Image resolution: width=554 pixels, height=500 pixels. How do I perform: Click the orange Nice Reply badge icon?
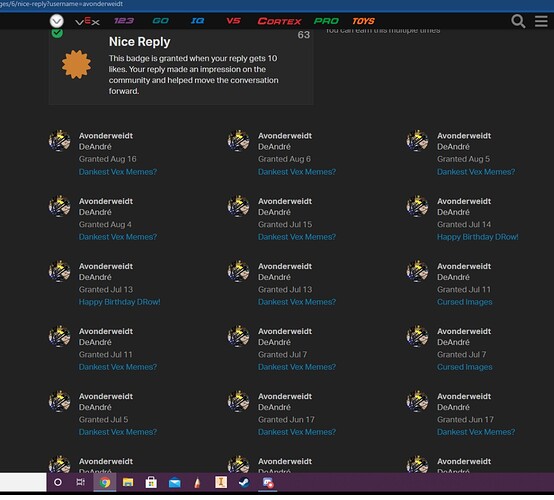pos(76,64)
